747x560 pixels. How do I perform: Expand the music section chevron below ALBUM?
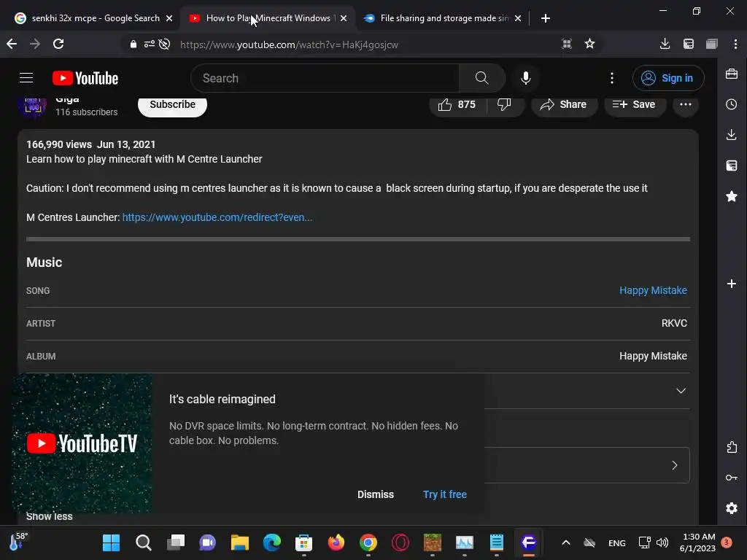681,391
